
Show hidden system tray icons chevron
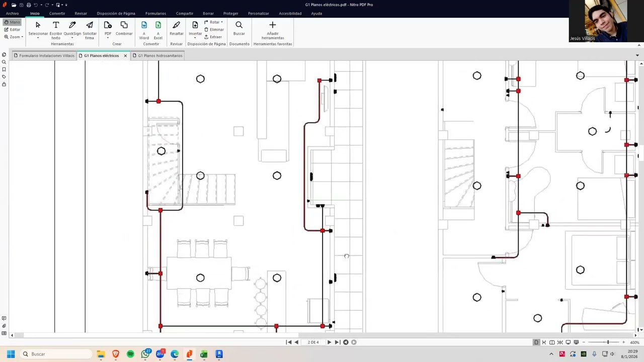[x=551, y=354]
